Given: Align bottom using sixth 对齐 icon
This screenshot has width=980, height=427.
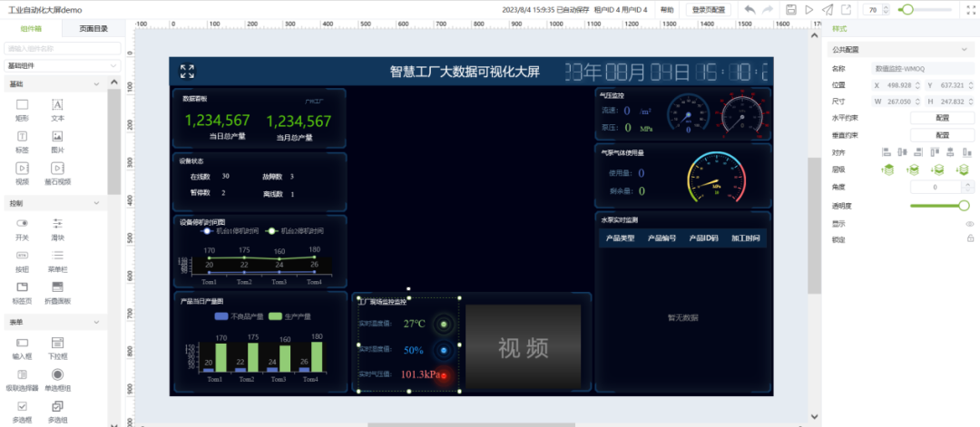Looking at the screenshot, I should pos(967,151).
